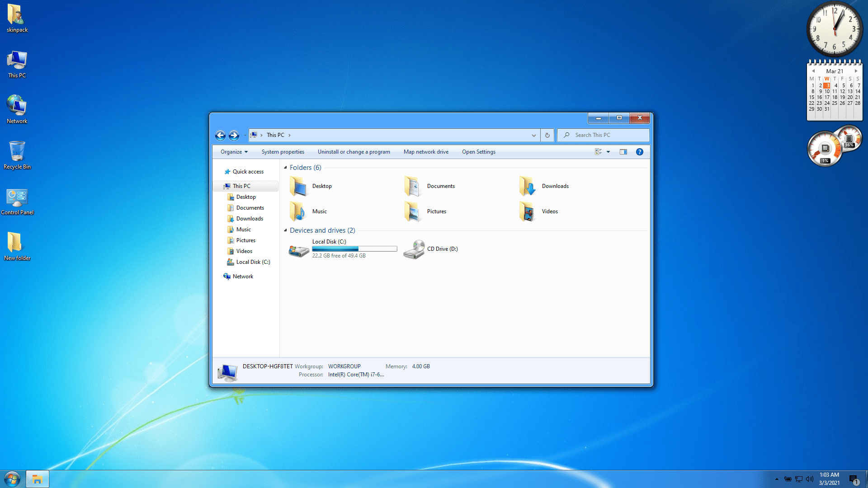Click System properties button
The image size is (868, 488).
pyautogui.click(x=283, y=151)
